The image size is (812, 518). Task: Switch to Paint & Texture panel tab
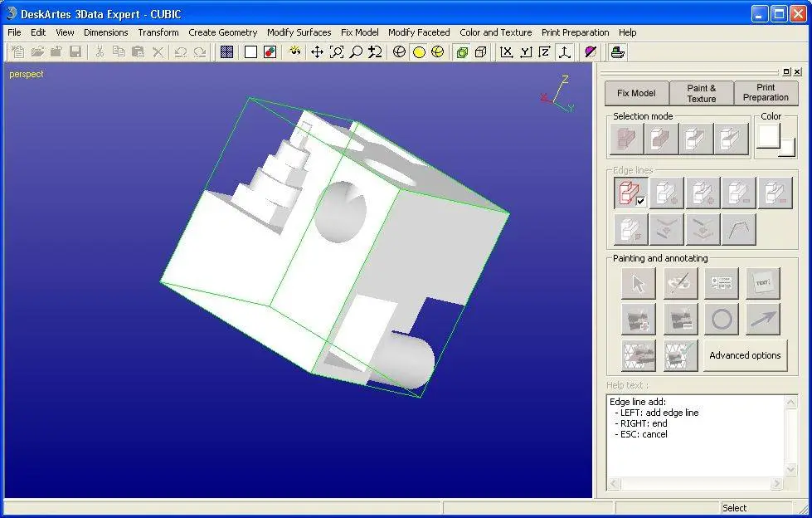point(701,93)
